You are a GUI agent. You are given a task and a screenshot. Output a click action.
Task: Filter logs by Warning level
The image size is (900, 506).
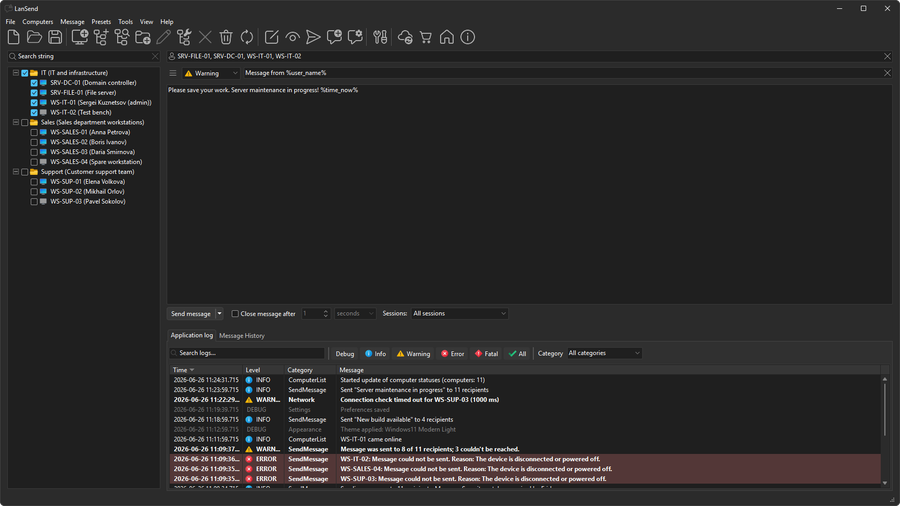click(413, 353)
